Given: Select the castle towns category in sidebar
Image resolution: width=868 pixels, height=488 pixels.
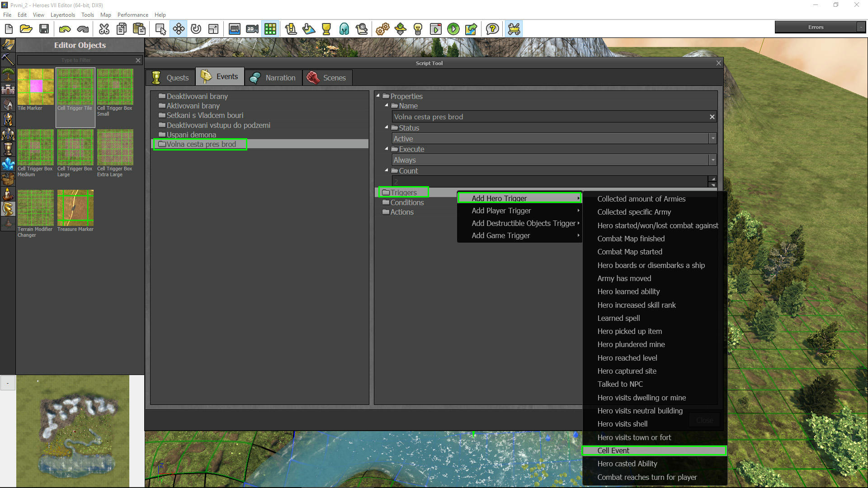Looking at the screenshot, I should tap(8, 89).
